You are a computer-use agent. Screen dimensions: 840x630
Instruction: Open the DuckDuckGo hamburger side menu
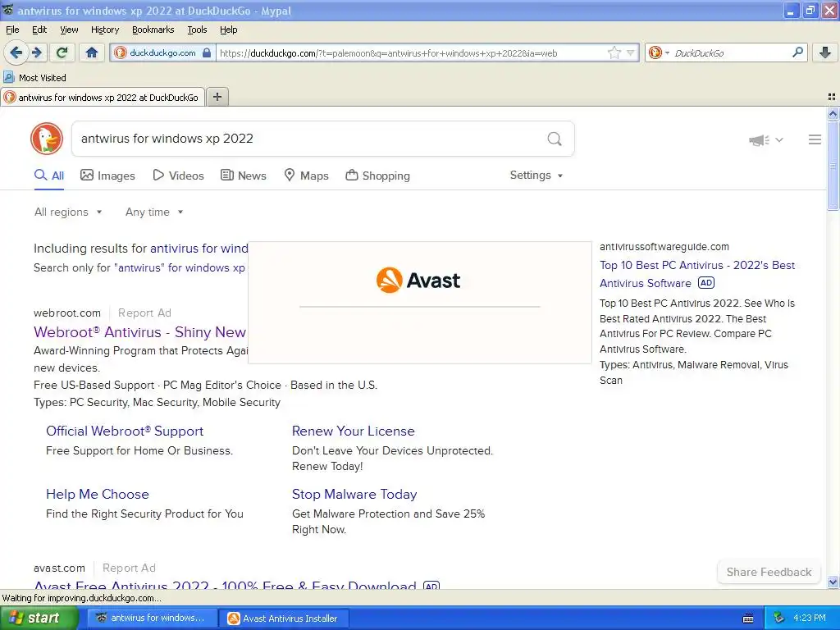[815, 139]
